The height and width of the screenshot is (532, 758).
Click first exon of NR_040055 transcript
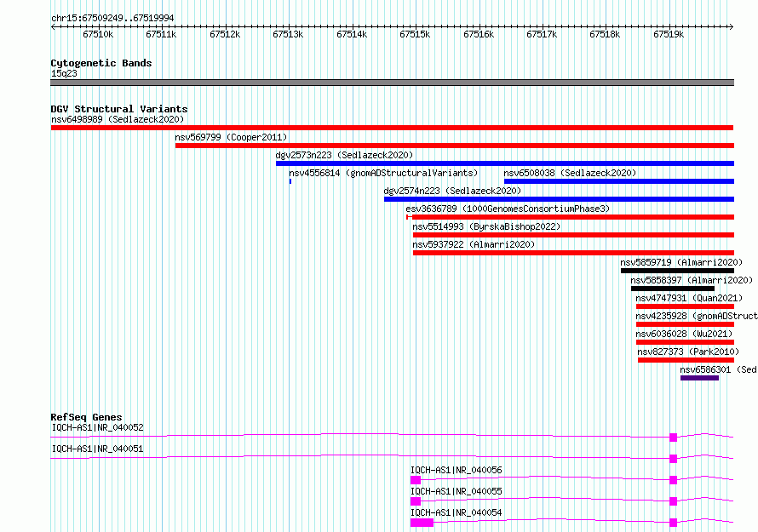(416, 501)
